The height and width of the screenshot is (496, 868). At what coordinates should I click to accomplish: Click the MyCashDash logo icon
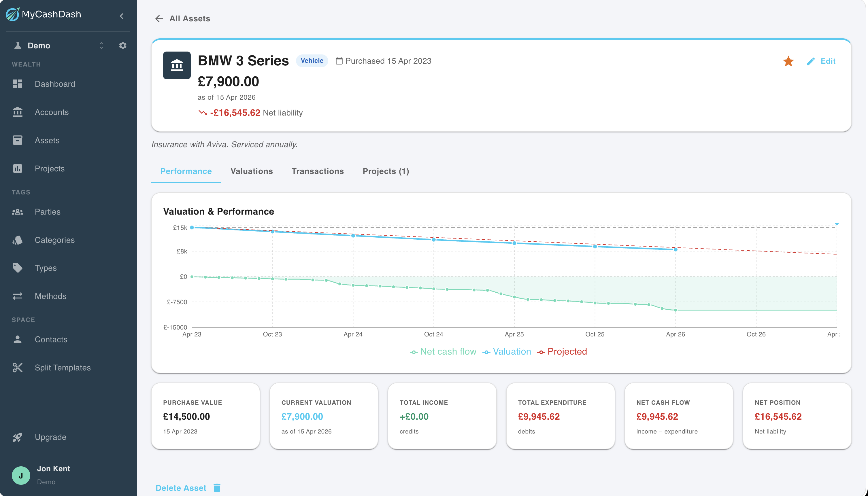click(x=13, y=14)
